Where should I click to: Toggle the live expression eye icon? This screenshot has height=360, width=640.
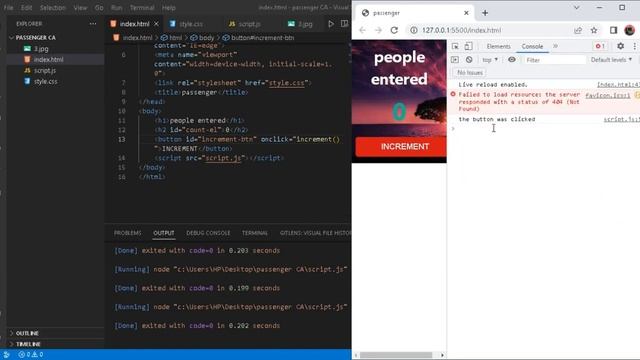point(511,60)
